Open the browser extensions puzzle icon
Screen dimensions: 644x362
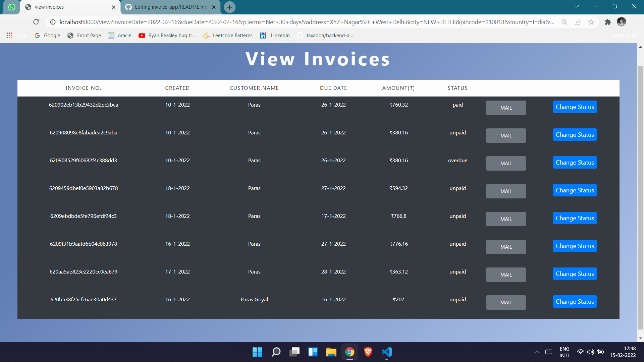coord(608,22)
